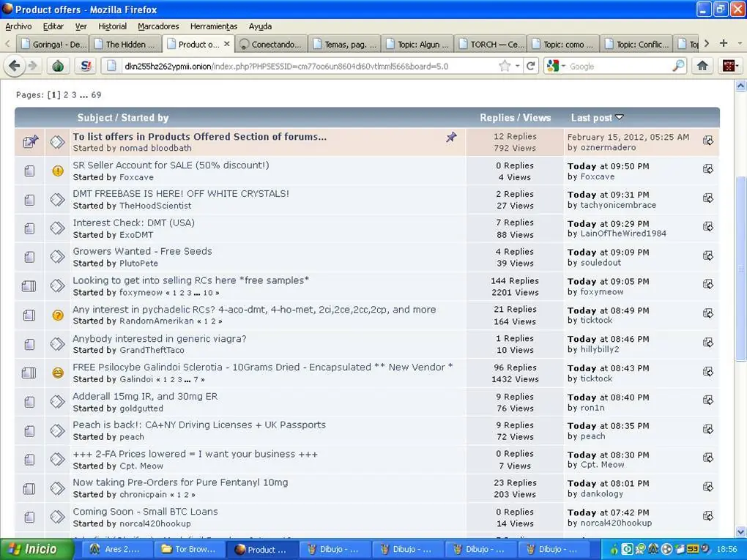Click the red addon icon after home
The width and height of the screenshot is (747, 560).
click(729, 66)
